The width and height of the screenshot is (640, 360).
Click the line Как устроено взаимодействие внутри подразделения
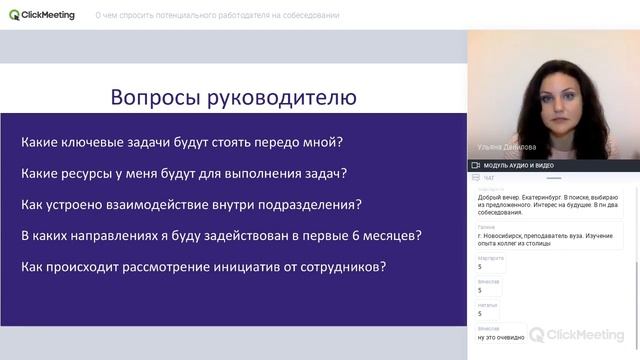[191, 204]
